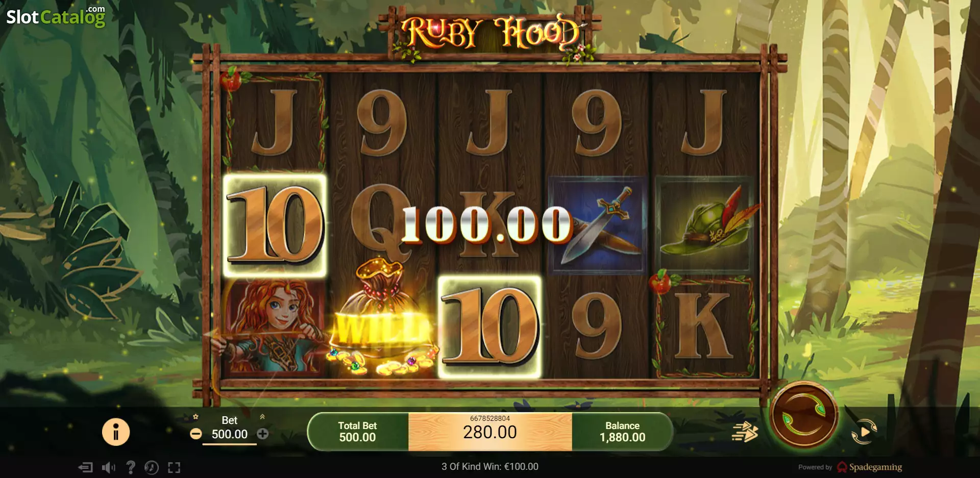Click the 280.00 win amount display
Viewport: 980px width, 478px height.
point(490,432)
